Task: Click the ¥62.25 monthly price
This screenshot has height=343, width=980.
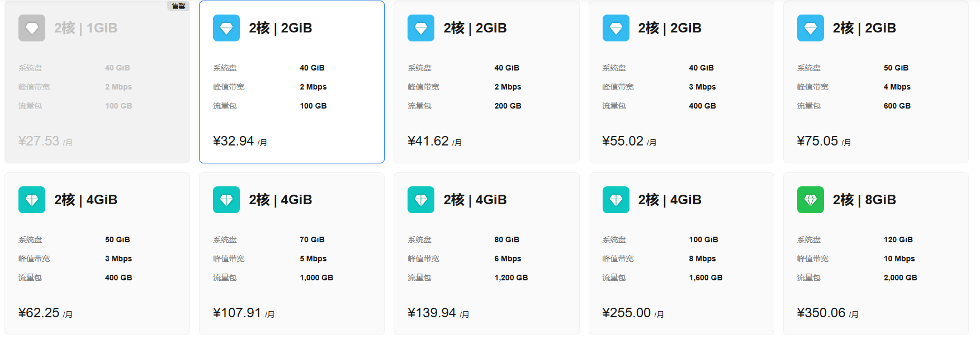Action: (x=39, y=313)
